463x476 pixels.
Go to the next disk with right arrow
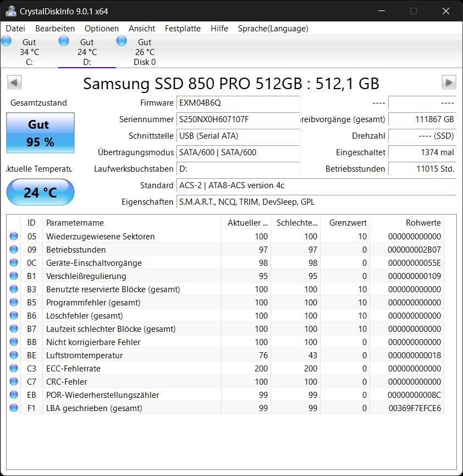[x=449, y=82]
